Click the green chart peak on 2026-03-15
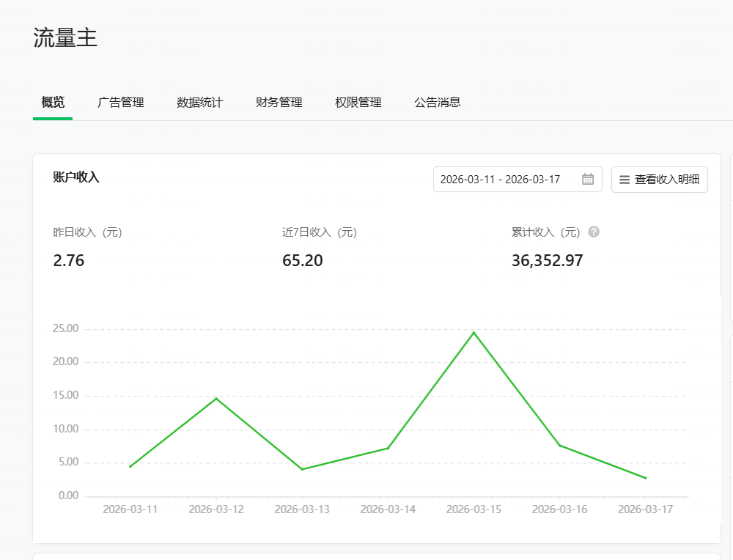 [474, 332]
